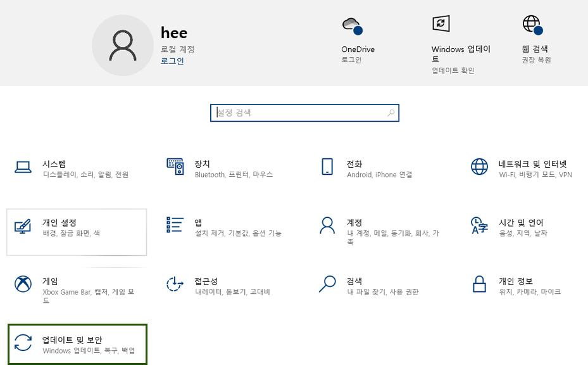
Task: Click the 업데이트 확인 status text
Action: 453,70
